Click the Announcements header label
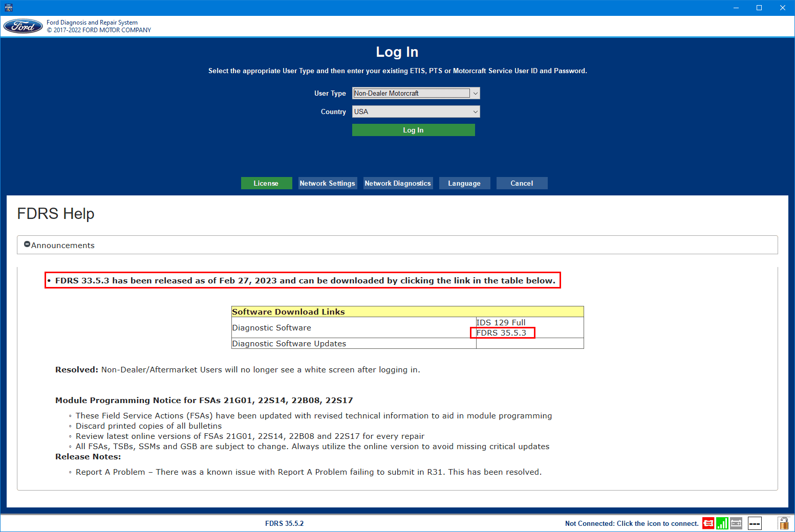 [63, 245]
